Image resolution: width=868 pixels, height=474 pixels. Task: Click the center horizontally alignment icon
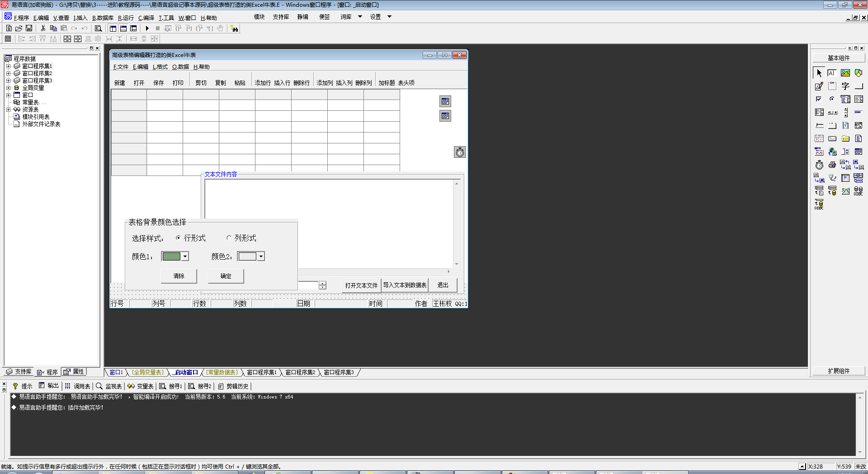point(67,39)
